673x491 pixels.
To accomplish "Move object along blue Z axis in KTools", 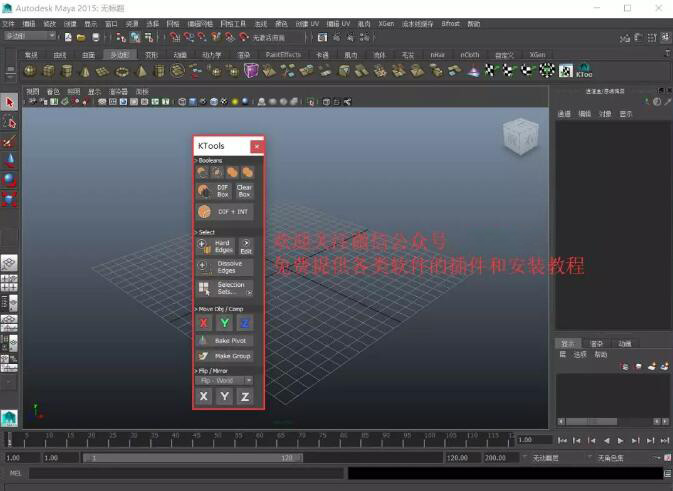I will 245,323.
